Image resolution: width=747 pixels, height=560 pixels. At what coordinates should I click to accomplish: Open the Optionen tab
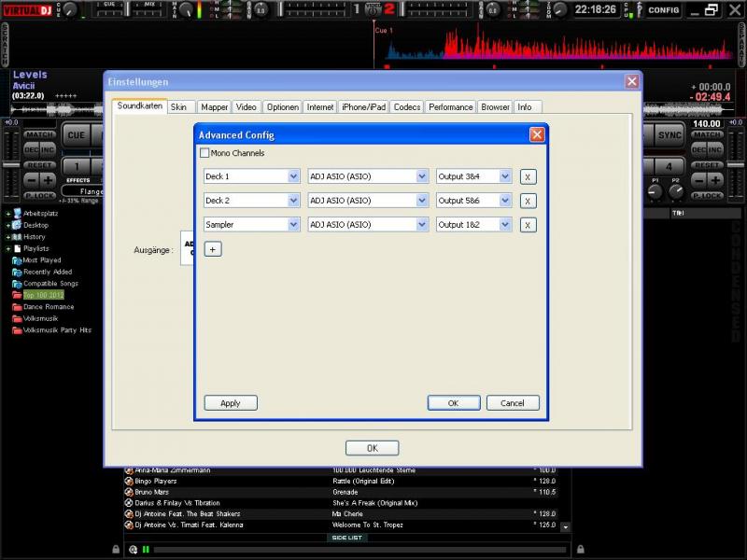tap(283, 107)
